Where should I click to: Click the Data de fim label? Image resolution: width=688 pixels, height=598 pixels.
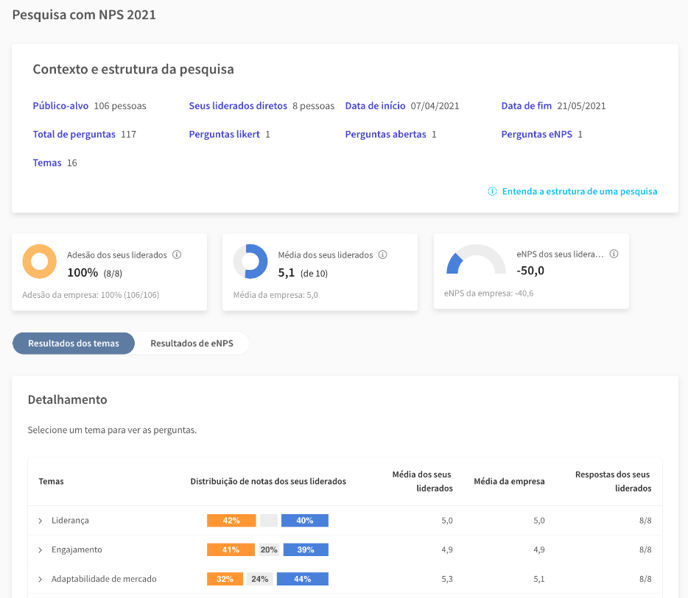[527, 106]
